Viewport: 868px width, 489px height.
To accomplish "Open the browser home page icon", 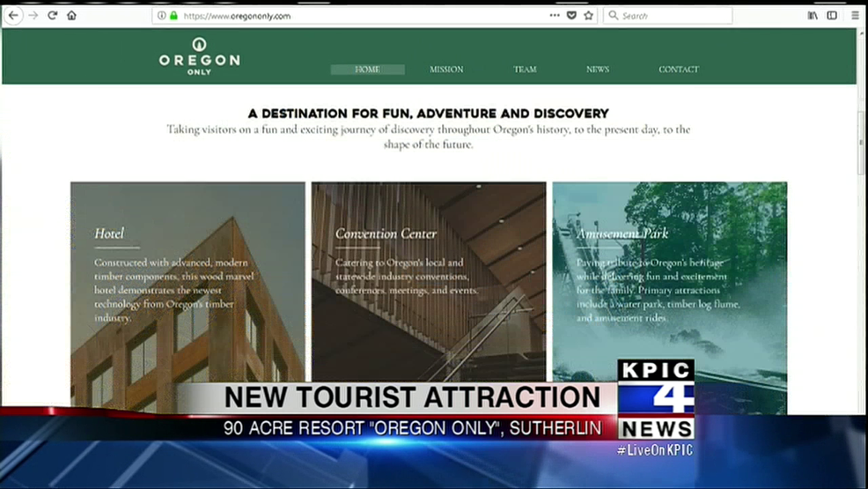I will coord(71,16).
